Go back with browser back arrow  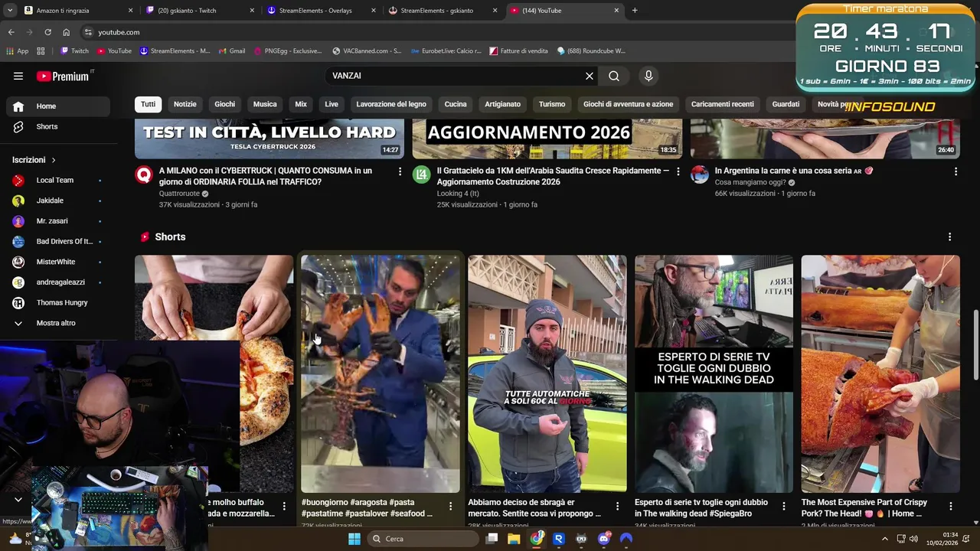click(11, 32)
